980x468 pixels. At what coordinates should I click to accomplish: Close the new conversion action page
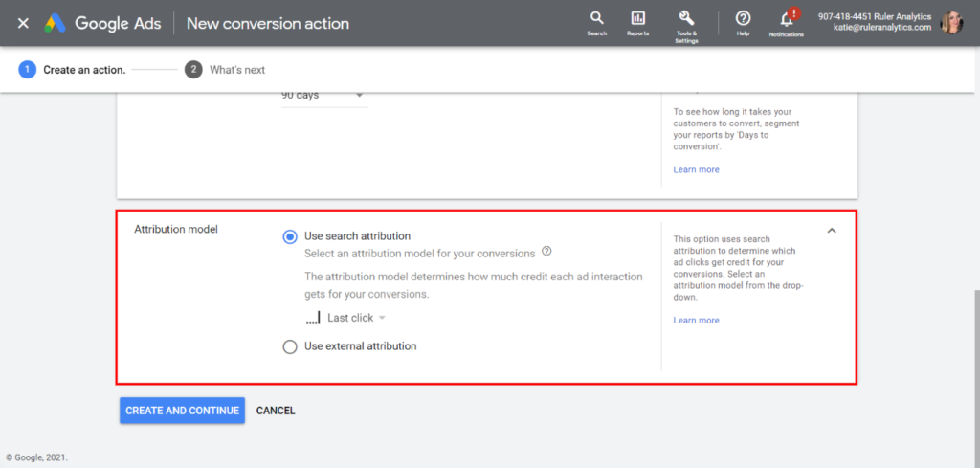point(23,23)
